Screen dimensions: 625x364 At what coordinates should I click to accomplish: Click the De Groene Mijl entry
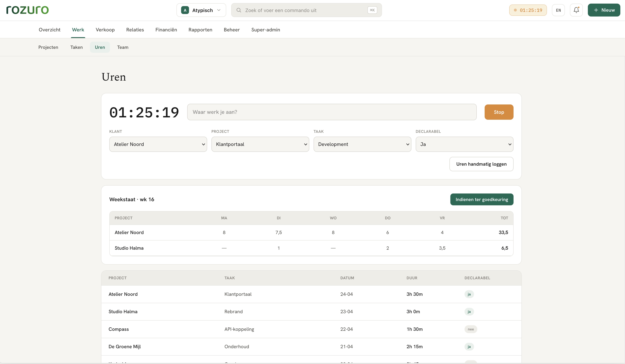tap(311, 346)
